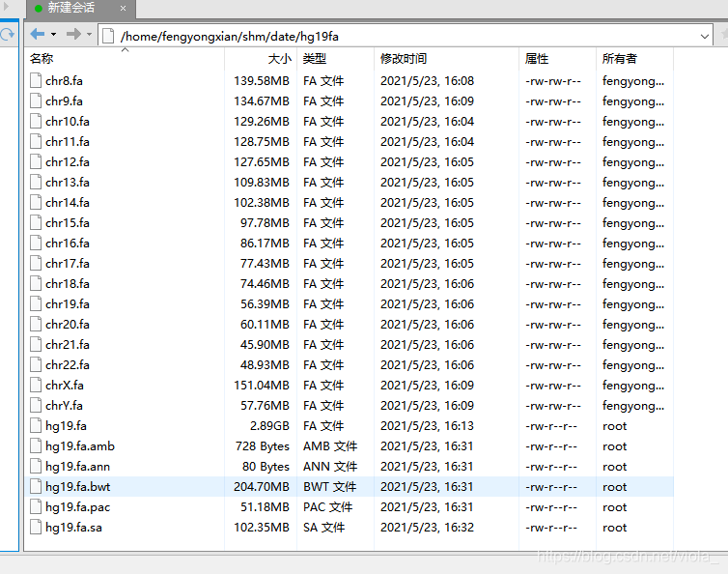Select the hg19.fa.bwt file icon

tap(36, 487)
